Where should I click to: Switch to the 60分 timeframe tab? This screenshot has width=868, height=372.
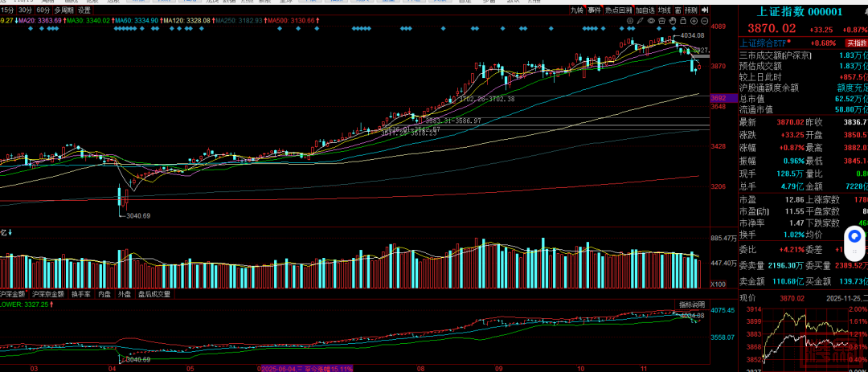pos(43,10)
